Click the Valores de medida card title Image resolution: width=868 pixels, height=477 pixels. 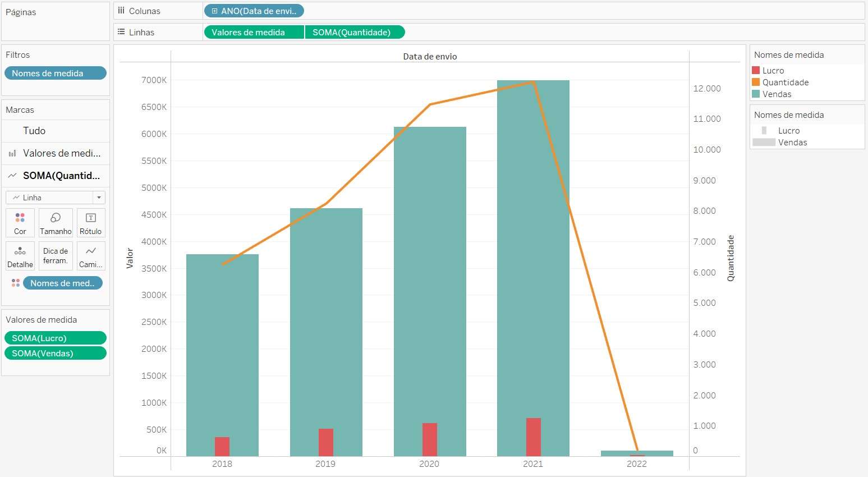42,320
